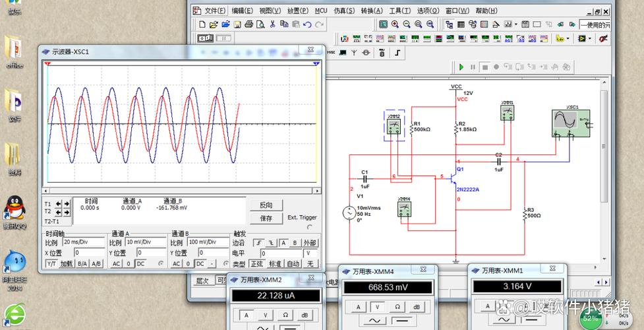Click the 反向 button on oscilloscope
The image size is (644, 330).
click(x=266, y=205)
